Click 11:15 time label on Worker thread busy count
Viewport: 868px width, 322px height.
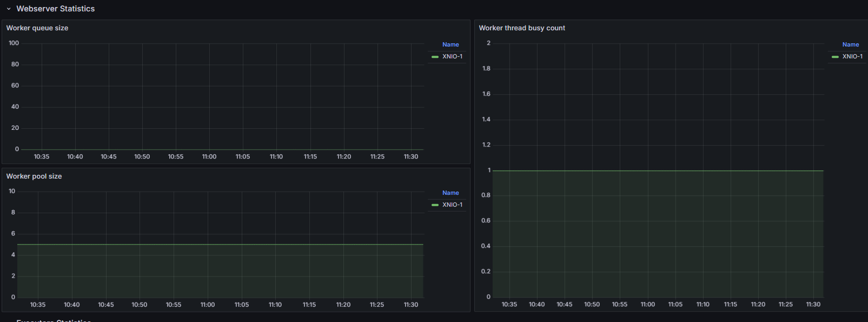click(x=731, y=305)
